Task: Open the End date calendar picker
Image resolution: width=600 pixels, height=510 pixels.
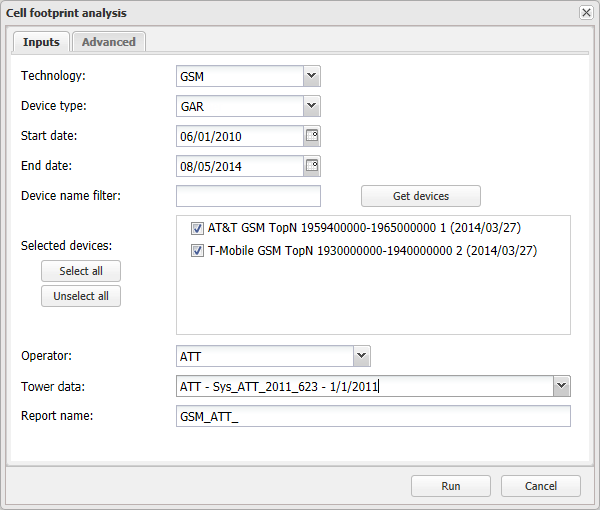Action: [311, 166]
